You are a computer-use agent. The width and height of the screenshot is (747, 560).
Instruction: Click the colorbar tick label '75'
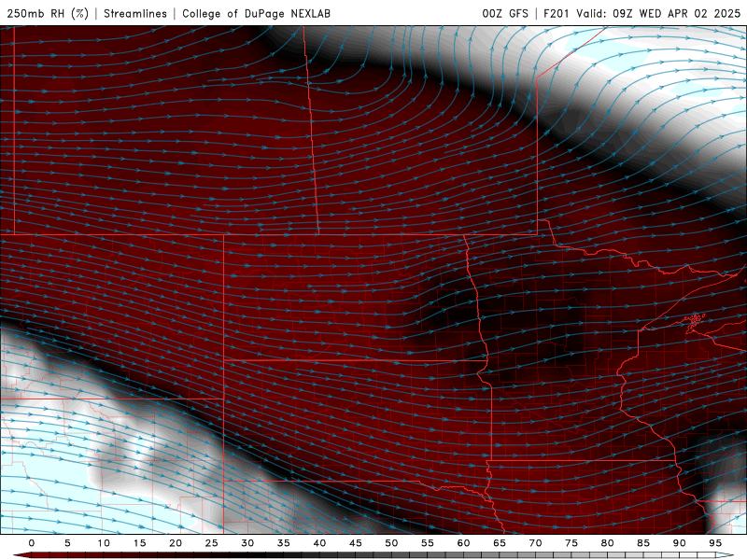571,543
